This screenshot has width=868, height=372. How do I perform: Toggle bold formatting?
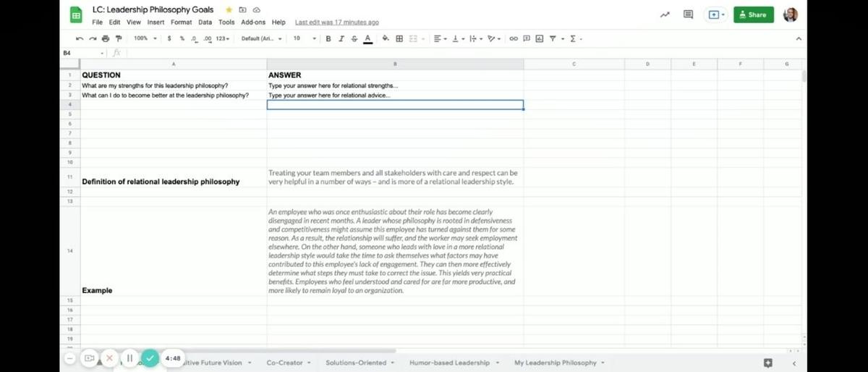tap(328, 38)
